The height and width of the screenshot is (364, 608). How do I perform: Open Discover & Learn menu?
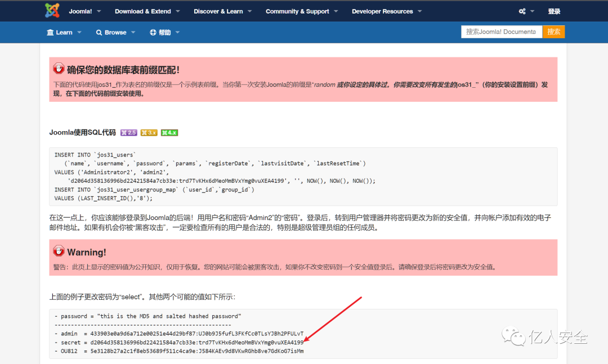tap(218, 11)
